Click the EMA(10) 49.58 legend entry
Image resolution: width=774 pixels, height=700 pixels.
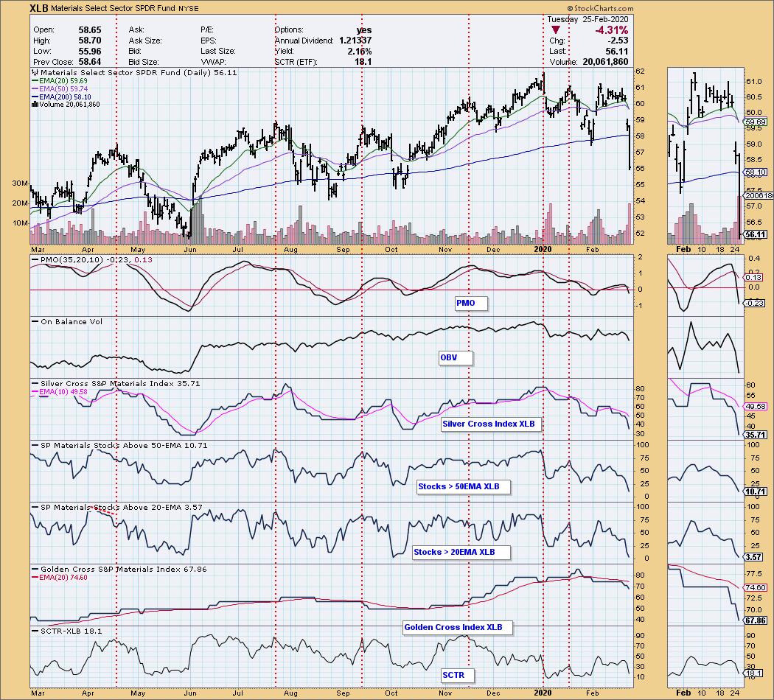pyautogui.click(x=60, y=392)
